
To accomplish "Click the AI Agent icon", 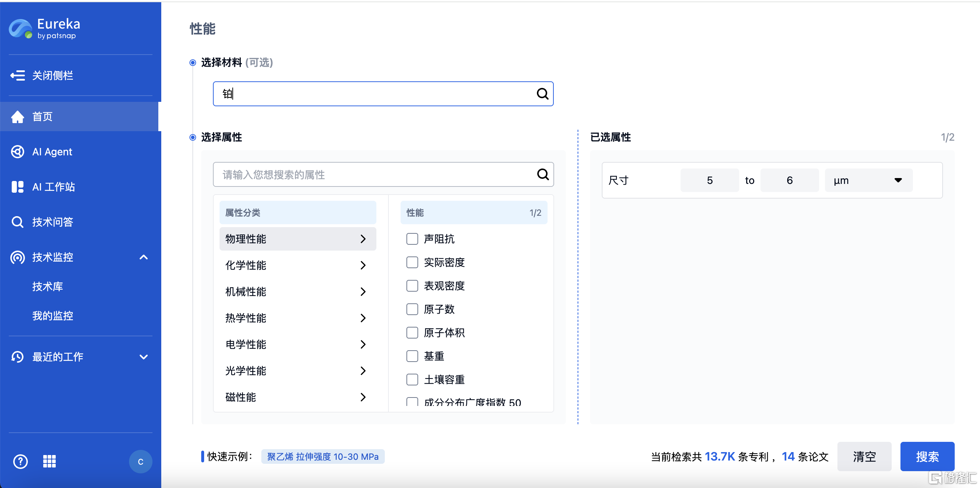I will pos(18,152).
